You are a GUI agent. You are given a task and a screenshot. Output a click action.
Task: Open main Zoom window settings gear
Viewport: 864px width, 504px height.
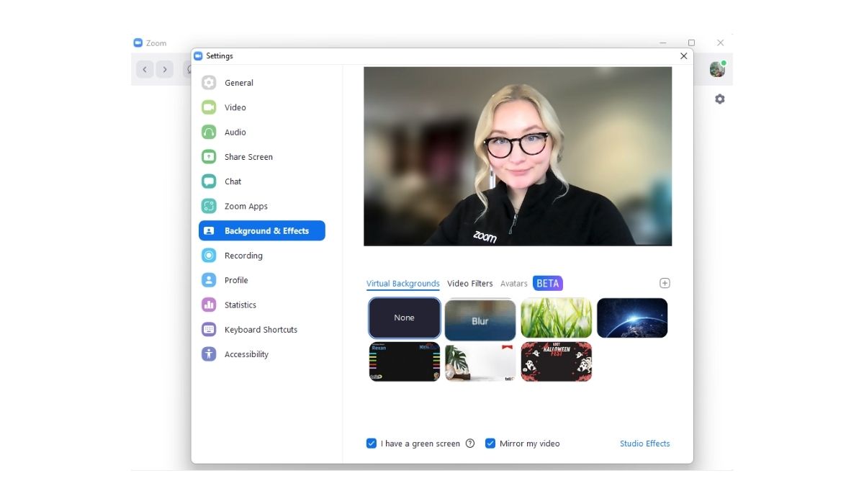point(719,99)
